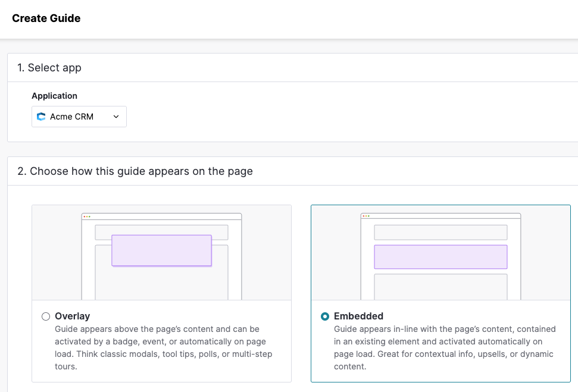This screenshot has height=392, width=578.
Task: Click the purple inline box in Embedded preview
Action: pyautogui.click(x=440, y=257)
